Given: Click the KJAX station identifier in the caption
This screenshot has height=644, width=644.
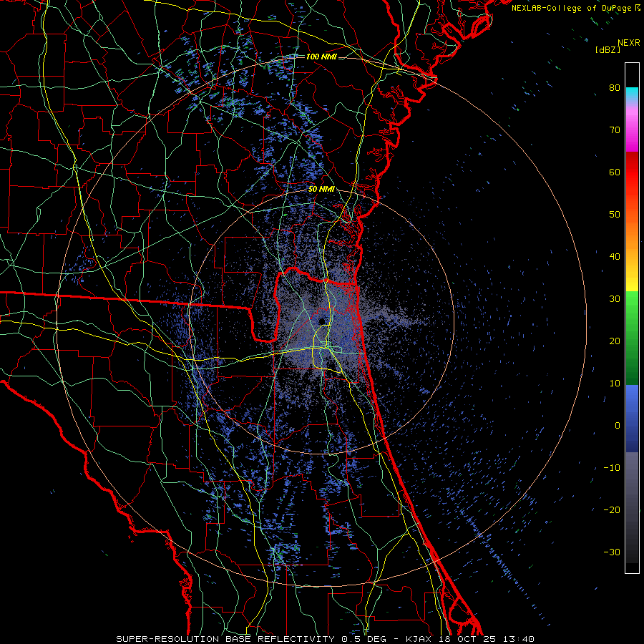Looking at the screenshot, I should tap(417, 639).
